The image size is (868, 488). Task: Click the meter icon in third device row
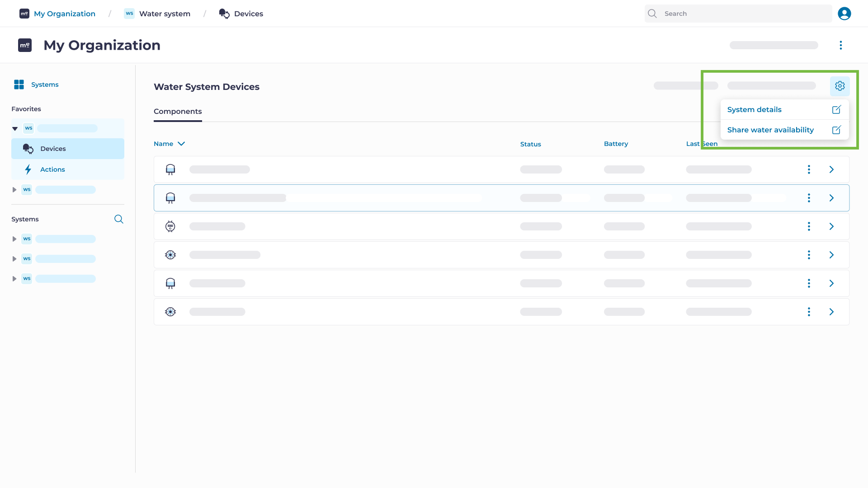tap(170, 226)
